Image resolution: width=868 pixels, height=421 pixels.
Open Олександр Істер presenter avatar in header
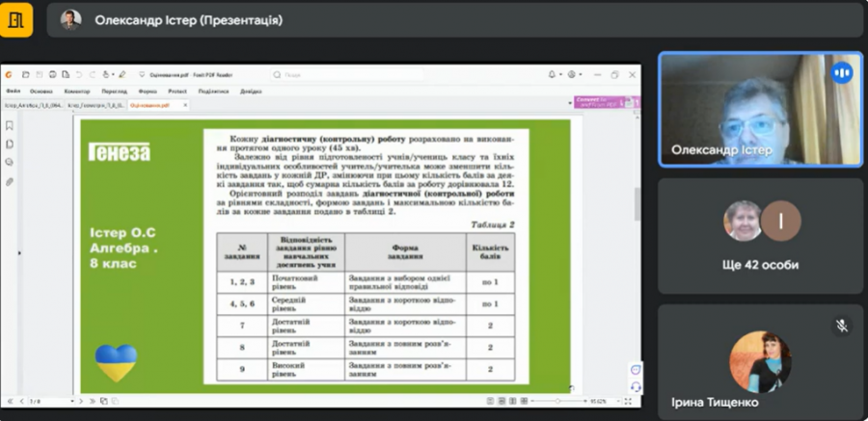click(x=70, y=20)
